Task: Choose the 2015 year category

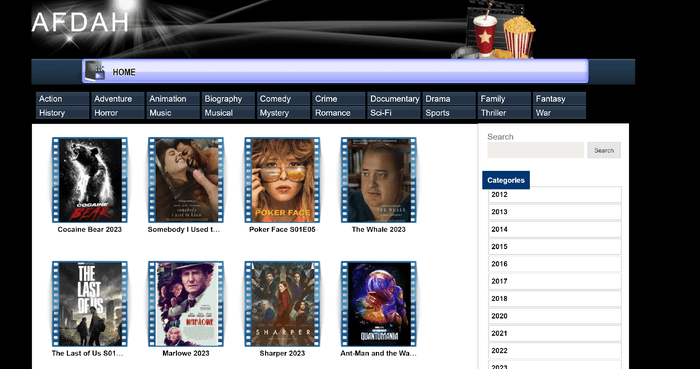Action: (554, 247)
